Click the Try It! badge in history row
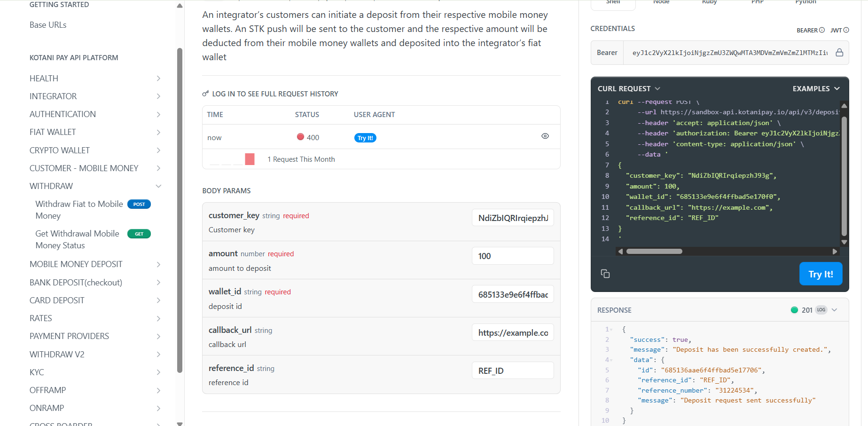The height and width of the screenshot is (426, 868). tap(365, 138)
